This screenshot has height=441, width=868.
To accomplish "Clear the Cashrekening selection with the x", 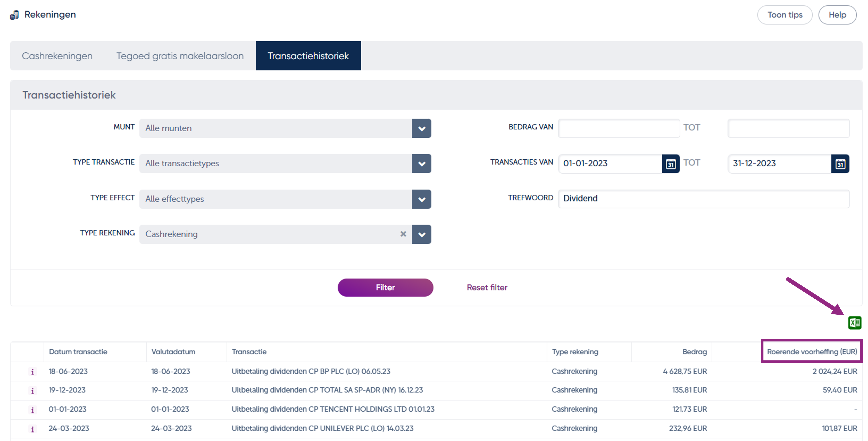I will coord(403,234).
